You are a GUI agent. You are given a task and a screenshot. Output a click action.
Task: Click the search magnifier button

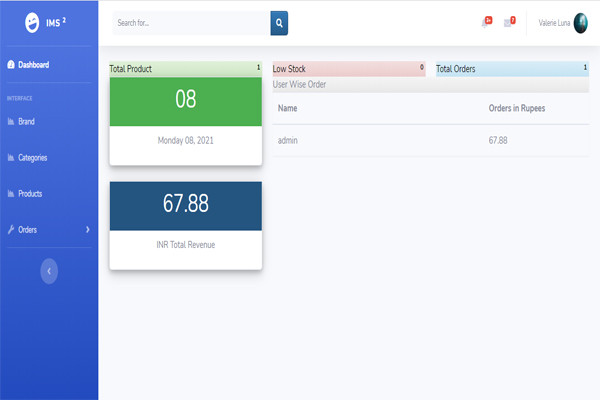pos(279,22)
